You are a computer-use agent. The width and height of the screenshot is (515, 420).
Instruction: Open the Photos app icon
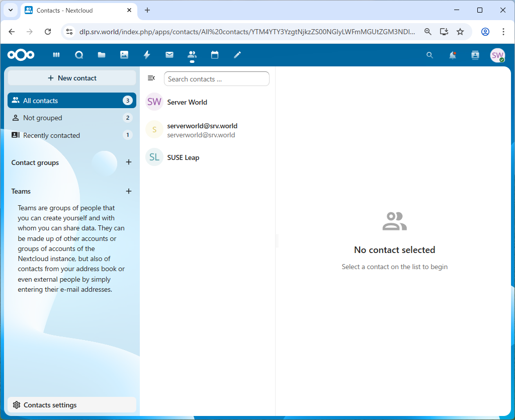[x=124, y=55]
